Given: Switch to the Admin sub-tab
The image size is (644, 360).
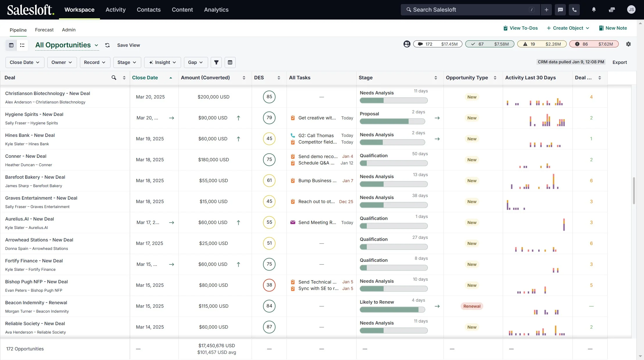Looking at the screenshot, I should pos(69,30).
